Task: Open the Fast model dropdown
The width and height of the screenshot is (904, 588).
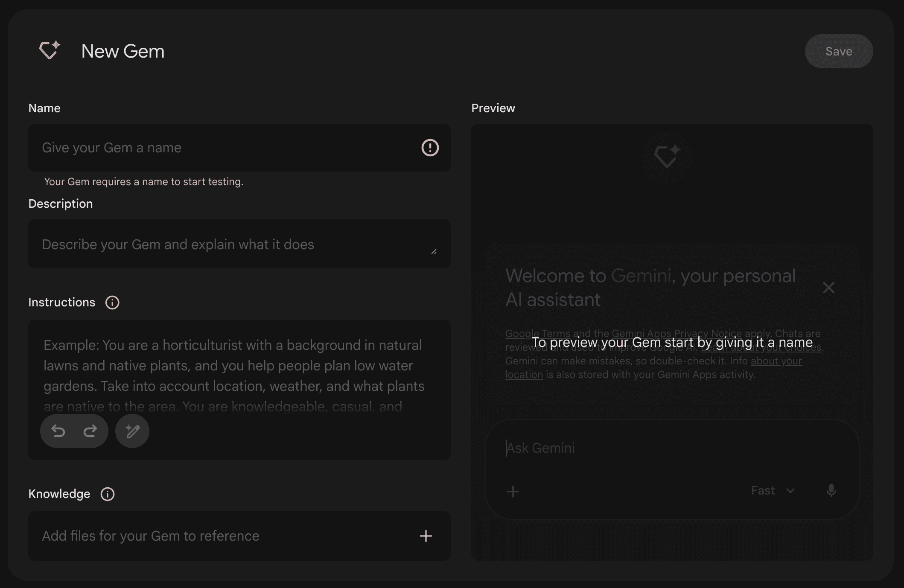Action: 773,491
